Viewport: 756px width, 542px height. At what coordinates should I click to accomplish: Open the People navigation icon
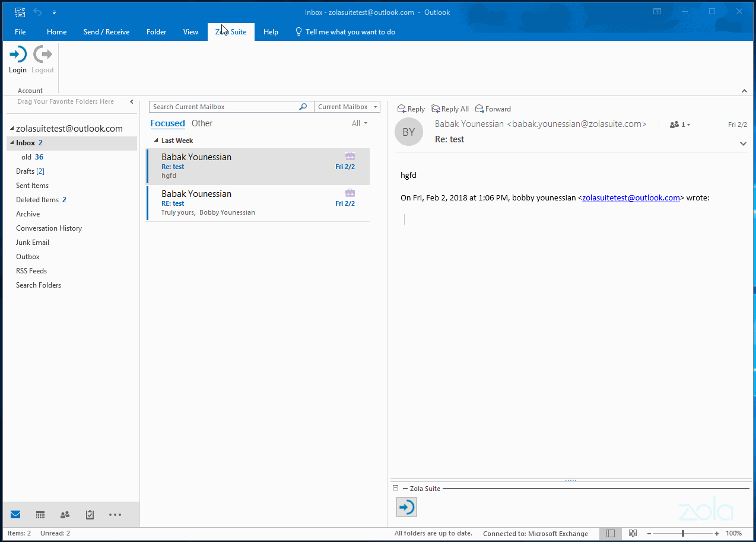pos(65,515)
